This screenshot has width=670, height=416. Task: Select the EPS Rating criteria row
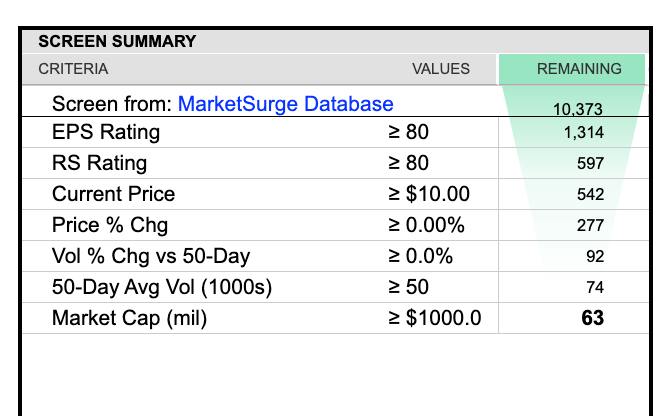click(105, 132)
